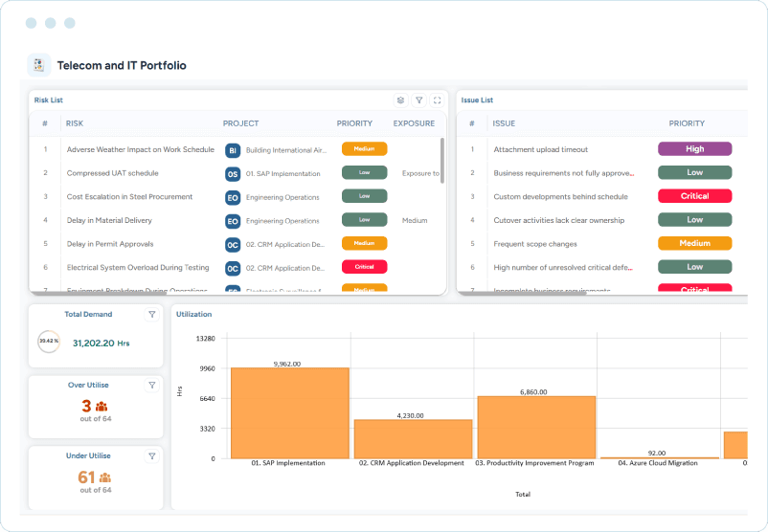This screenshot has height=532, width=768.
Task: Click Medium badge for Delay in Permit Approvals
Action: pos(365,243)
